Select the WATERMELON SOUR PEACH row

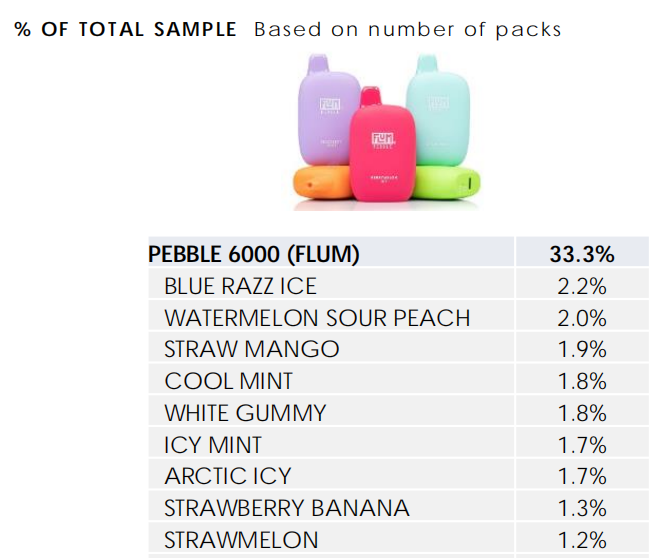tap(399, 316)
